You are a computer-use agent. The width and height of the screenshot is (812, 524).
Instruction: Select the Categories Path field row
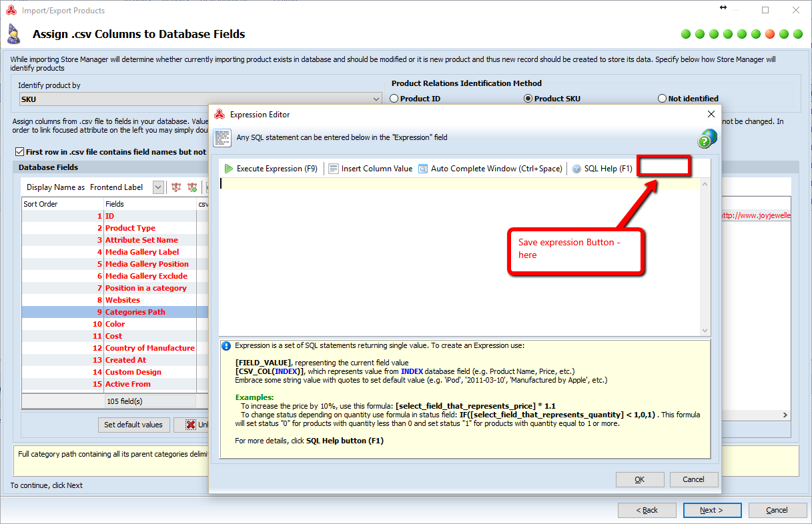click(135, 312)
